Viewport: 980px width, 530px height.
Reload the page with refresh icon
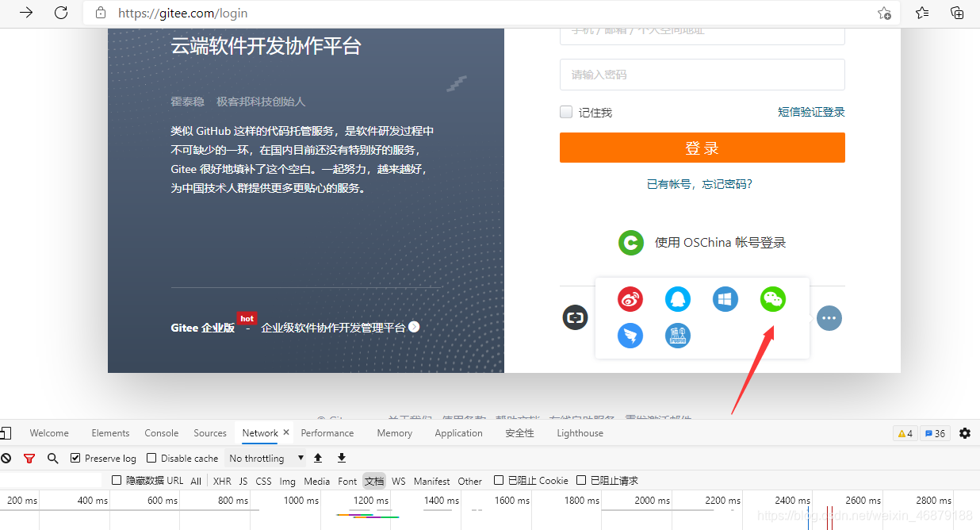[x=61, y=13]
